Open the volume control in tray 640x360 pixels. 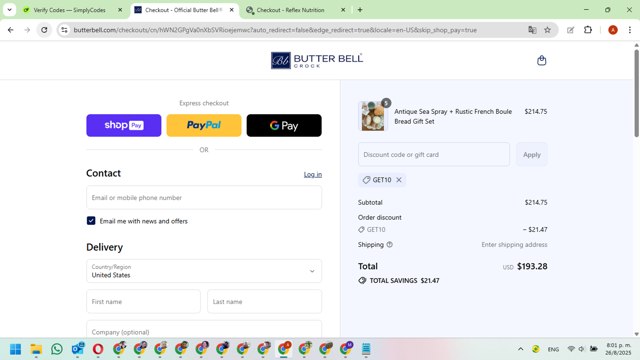click(582, 349)
